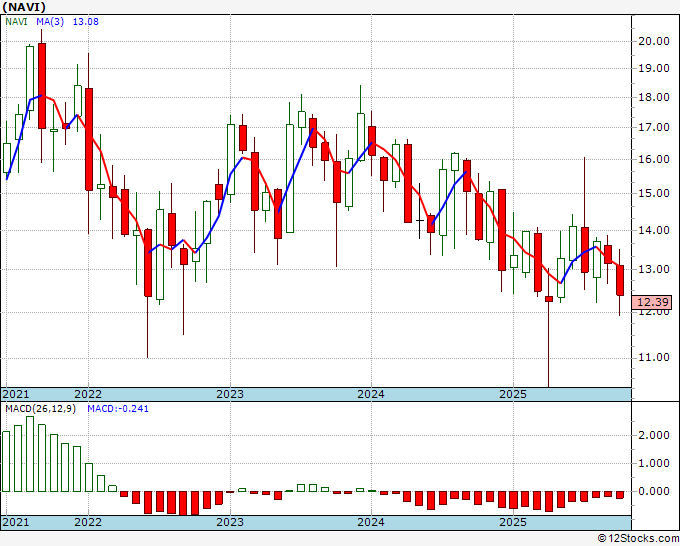This screenshot has height=546, width=680.
Task: Click the MA(3) indicator label
Action: tap(50, 21)
